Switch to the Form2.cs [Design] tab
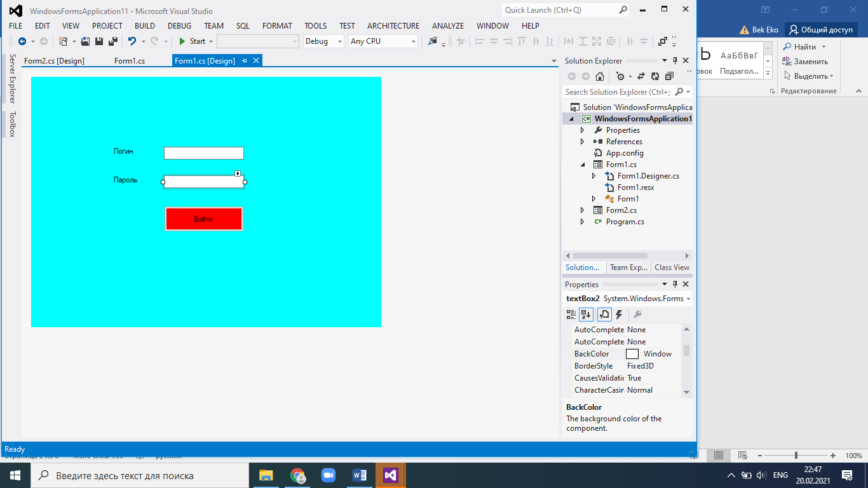 click(54, 61)
